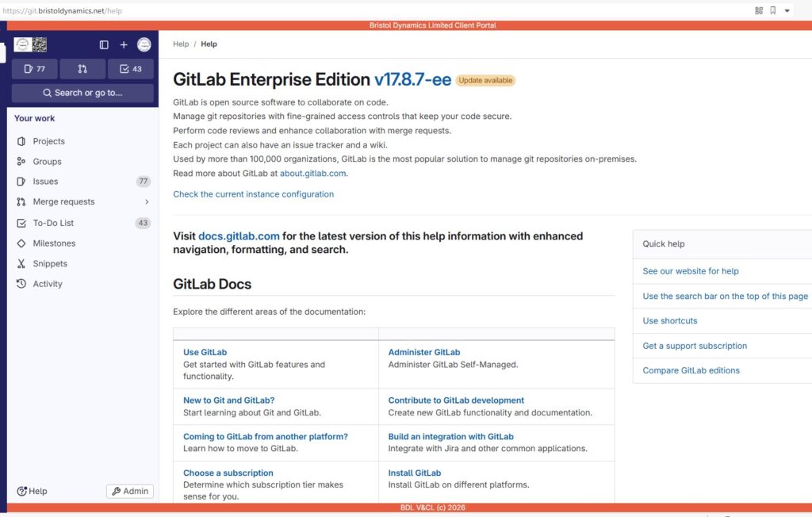The image size is (812, 517).
Task: Open the Activity sidebar item
Action: pyautogui.click(x=48, y=284)
